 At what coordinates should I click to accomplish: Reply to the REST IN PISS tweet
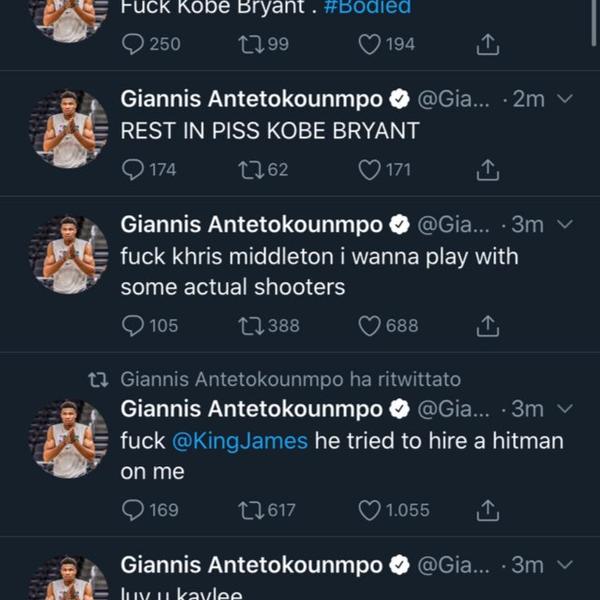click(x=133, y=170)
